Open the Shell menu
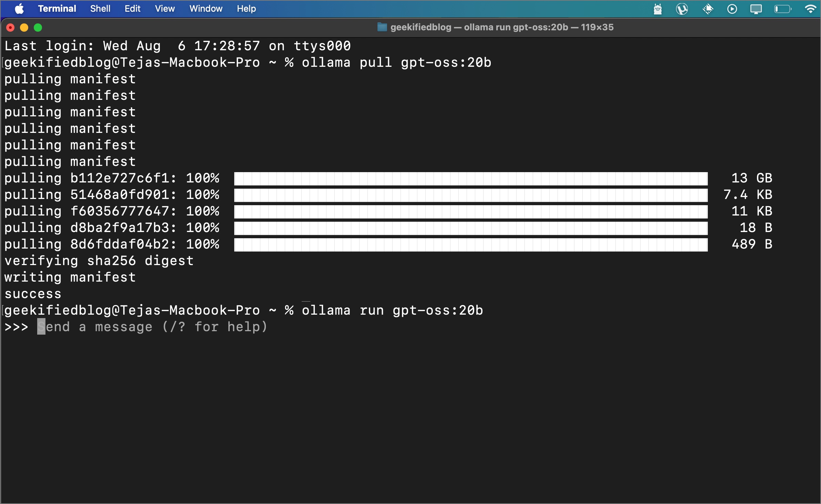Screen dimensions: 821x504 coord(100,9)
